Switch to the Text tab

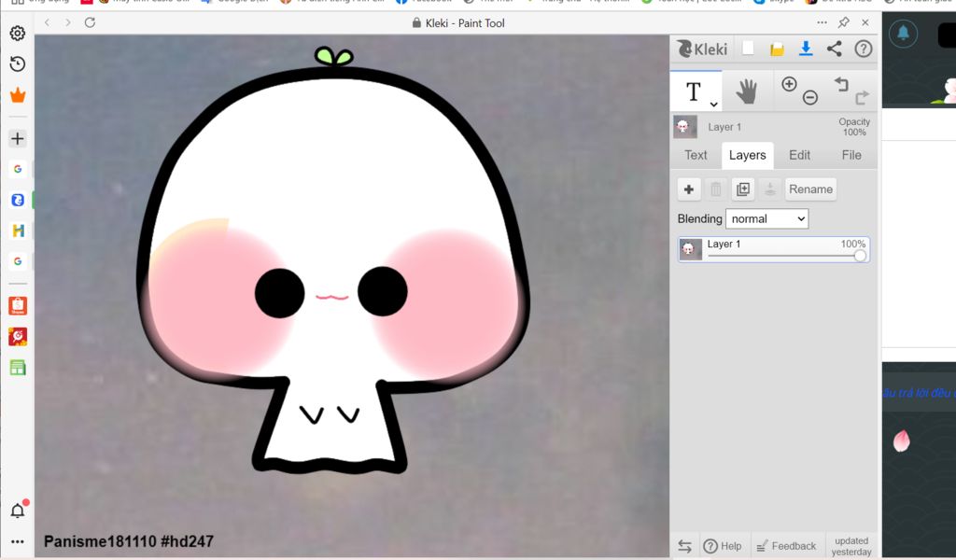[696, 155]
